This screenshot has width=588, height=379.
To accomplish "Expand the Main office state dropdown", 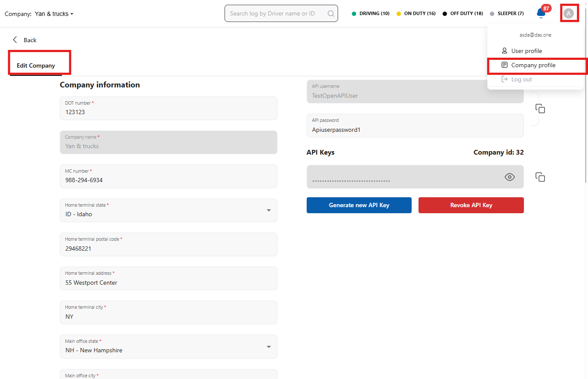I will click(x=268, y=347).
